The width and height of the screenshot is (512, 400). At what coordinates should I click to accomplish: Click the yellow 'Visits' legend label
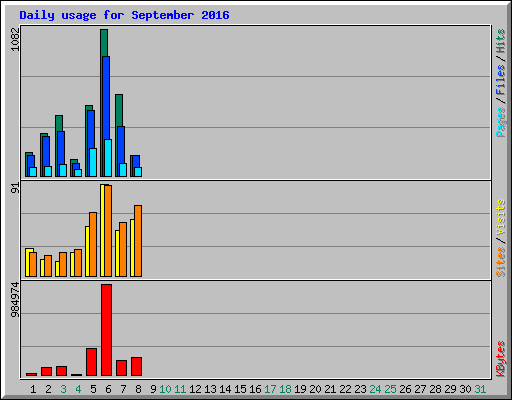tap(500, 218)
